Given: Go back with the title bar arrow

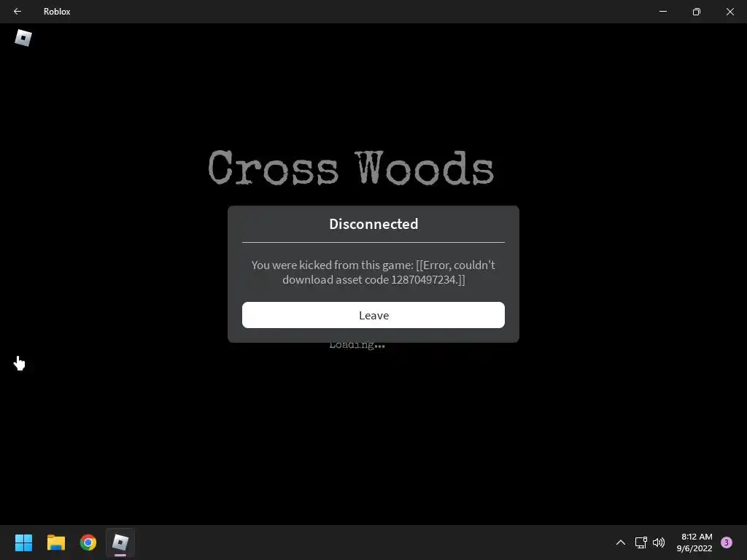Looking at the screenshot, I should click(18, 12).
